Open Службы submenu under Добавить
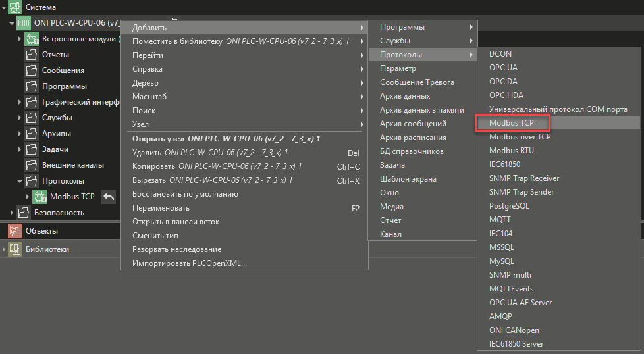Image resolution: width=644 pixels, height=354 pixels. pos(423,41)
